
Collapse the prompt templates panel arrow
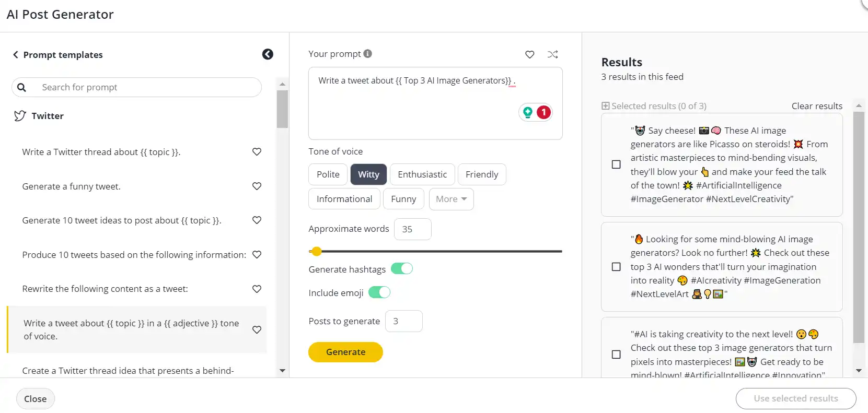point(268,54)
